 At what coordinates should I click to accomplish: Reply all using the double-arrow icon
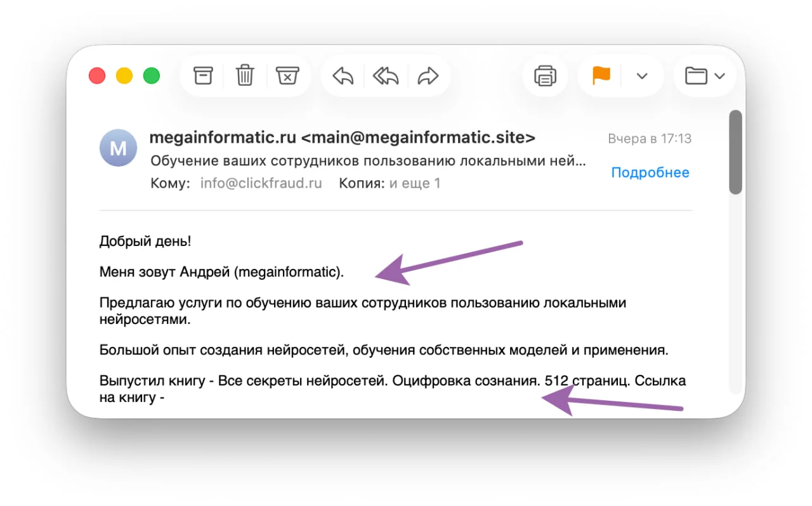tap(385, 77)
